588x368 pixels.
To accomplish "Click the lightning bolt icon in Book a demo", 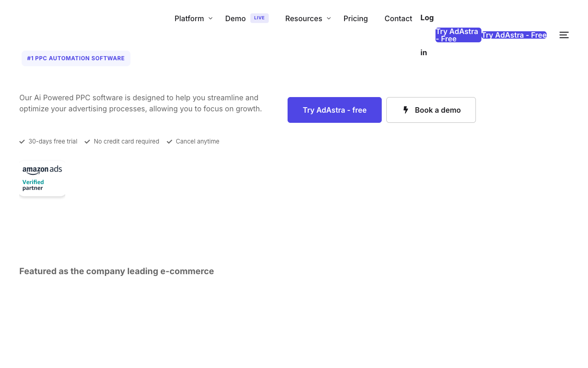I will [406, 110].
